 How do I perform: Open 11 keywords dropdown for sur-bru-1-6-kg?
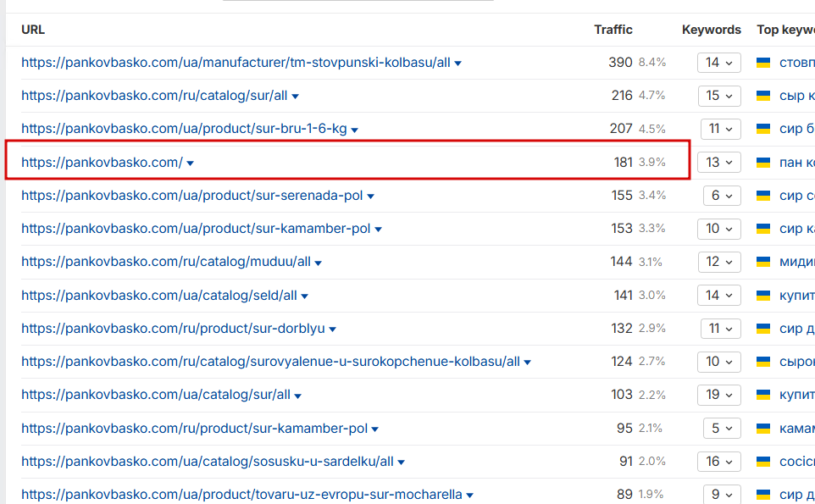coord(720,129)
